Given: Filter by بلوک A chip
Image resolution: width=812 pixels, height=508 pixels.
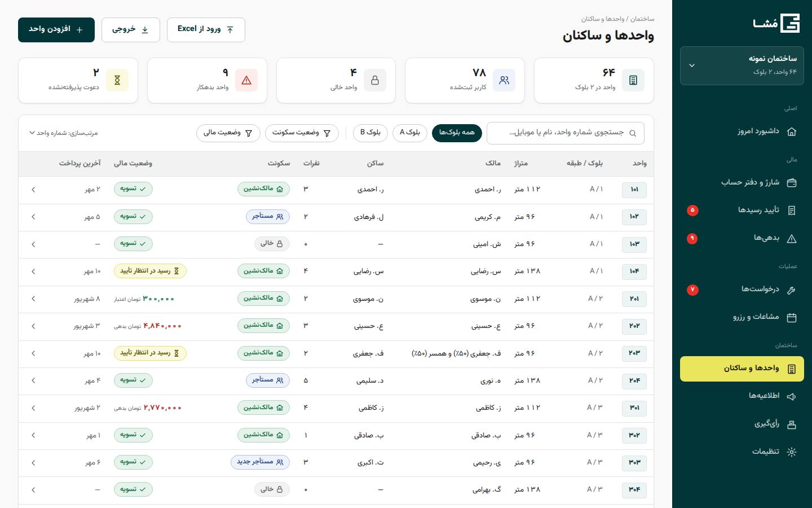Looking at the screenshot, I should (x=410, y=133).
